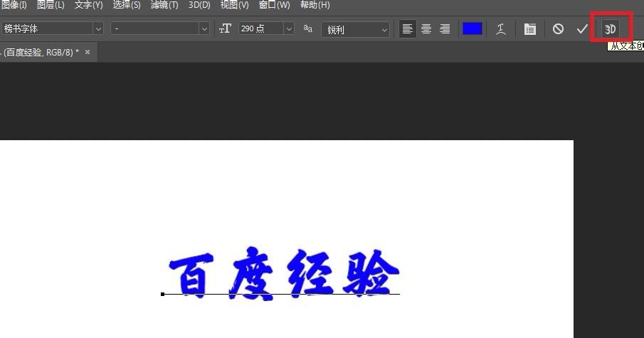Toggle the character and paragraph panels icon

coord(530,29)
